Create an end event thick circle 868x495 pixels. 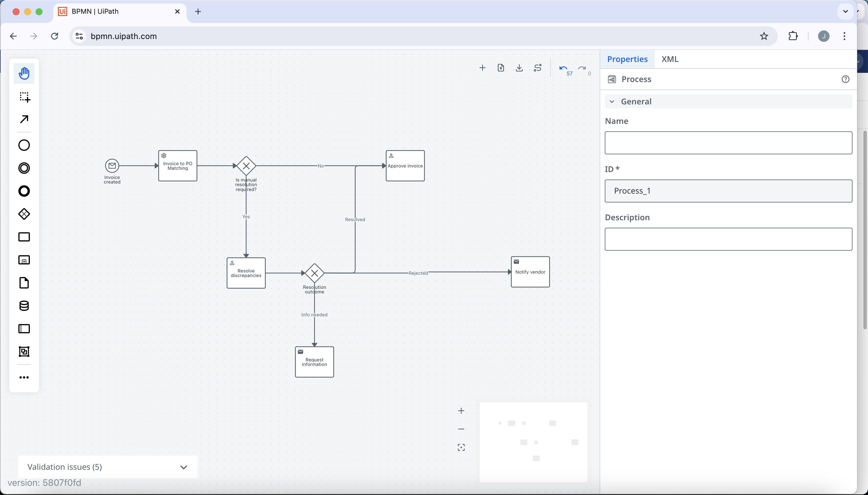[x=24, y=191]
